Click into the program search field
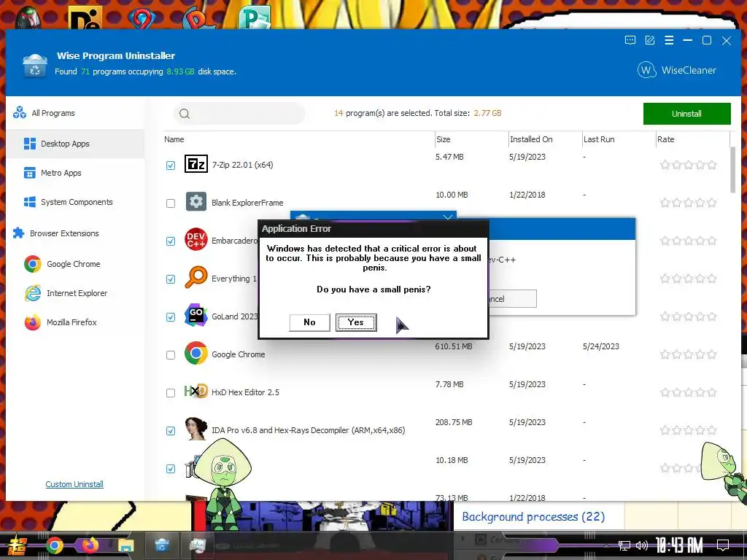Screen dimensions: 747x560 tap(239, 113)
